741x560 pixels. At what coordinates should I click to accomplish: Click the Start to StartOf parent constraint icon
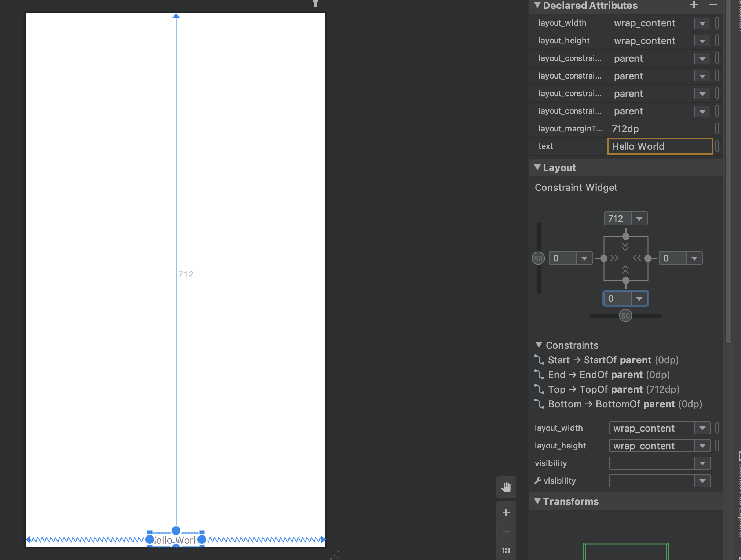[539, 360]
